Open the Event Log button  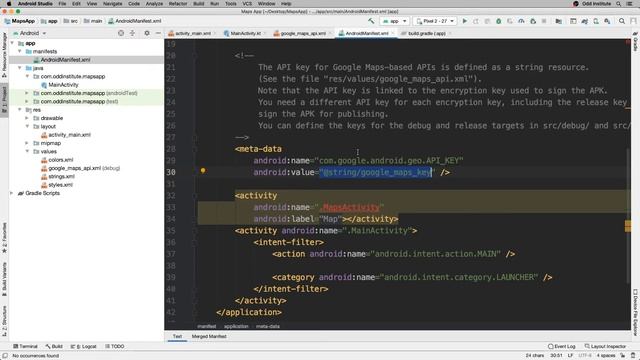pos(562,346)
